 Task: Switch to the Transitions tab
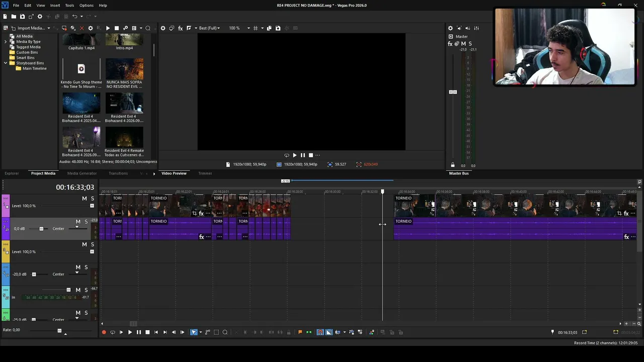118,173
